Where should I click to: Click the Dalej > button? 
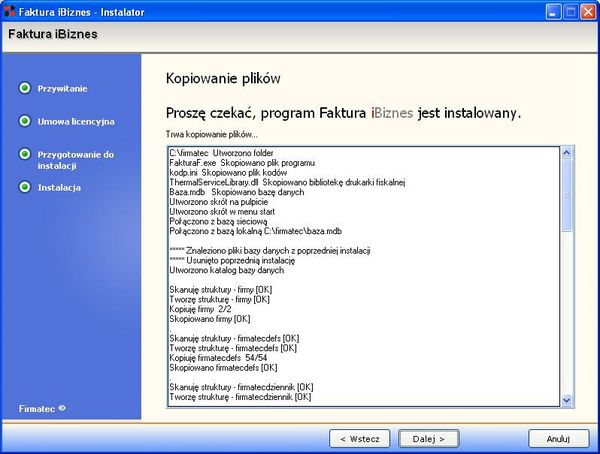[429, 439]
